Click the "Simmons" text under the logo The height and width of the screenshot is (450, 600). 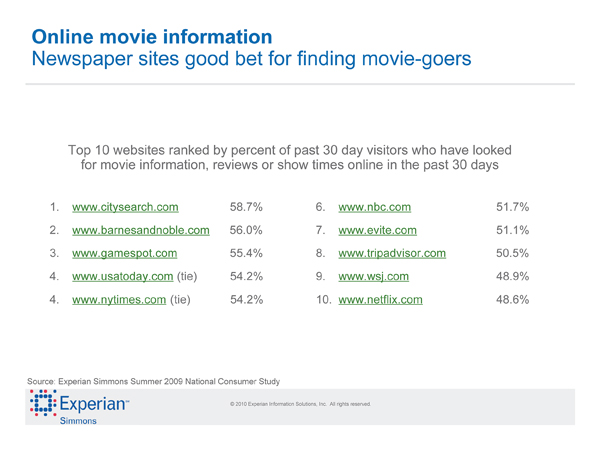[77, 422]
